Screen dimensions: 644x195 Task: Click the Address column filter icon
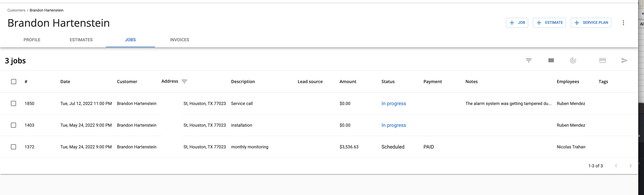point(184,81)
